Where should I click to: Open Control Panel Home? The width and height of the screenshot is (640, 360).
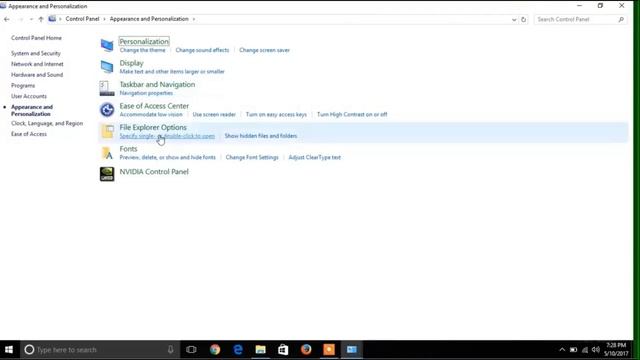click(x=36, y=38)
